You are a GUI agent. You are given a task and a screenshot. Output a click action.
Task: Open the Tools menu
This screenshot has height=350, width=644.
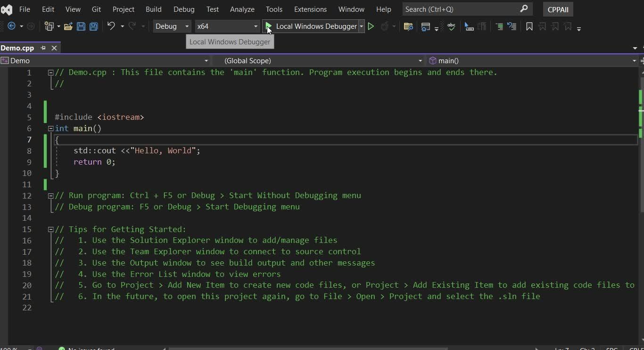pyautogui.click(x=274, y=9)
